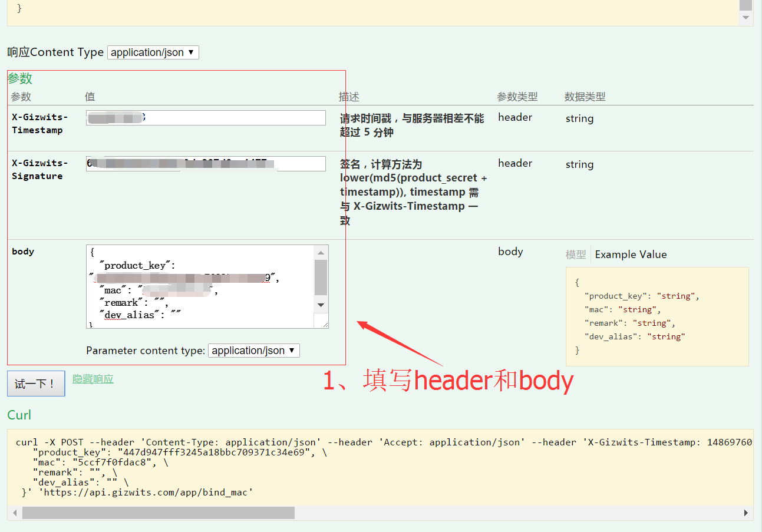Switch to the 模型 tab

pos(576,255)
